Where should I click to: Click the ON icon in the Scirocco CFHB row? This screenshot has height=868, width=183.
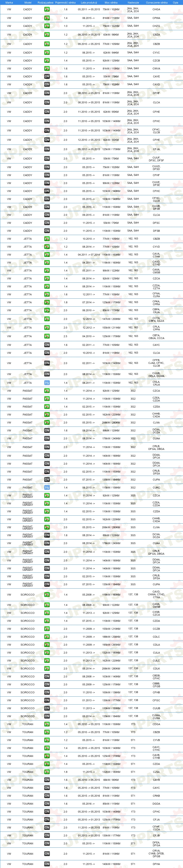(x=47, y=692)
